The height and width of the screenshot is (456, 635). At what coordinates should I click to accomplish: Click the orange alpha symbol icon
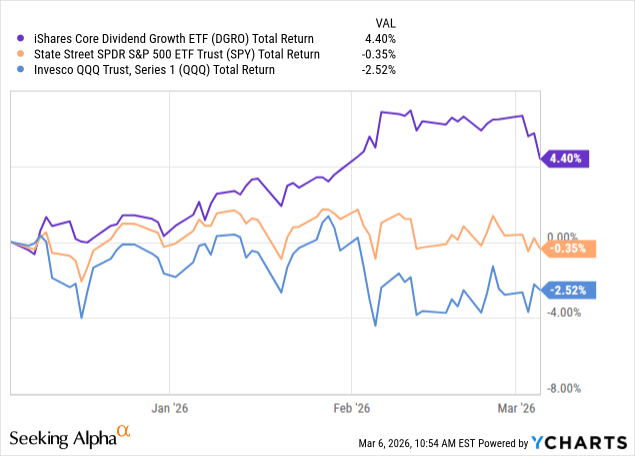[x=124, y=432]
